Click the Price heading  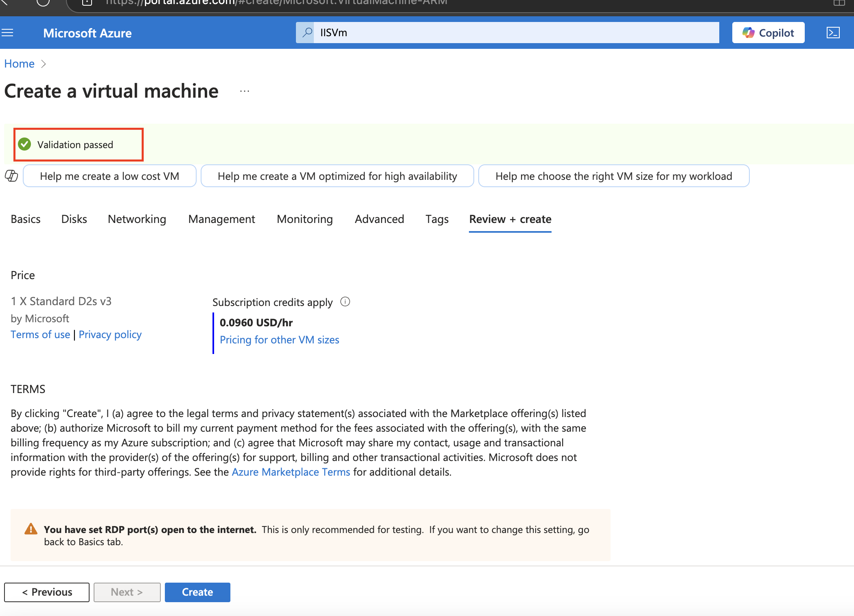click(23, 275)
